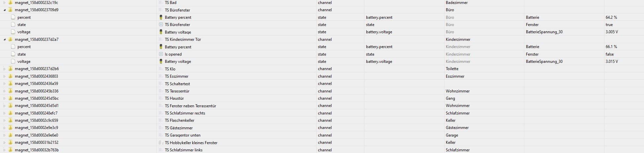The height and width of the screenshot is (153, 644).
Task: Click the state icon beside Is opened
Action: tap(161, 54)
